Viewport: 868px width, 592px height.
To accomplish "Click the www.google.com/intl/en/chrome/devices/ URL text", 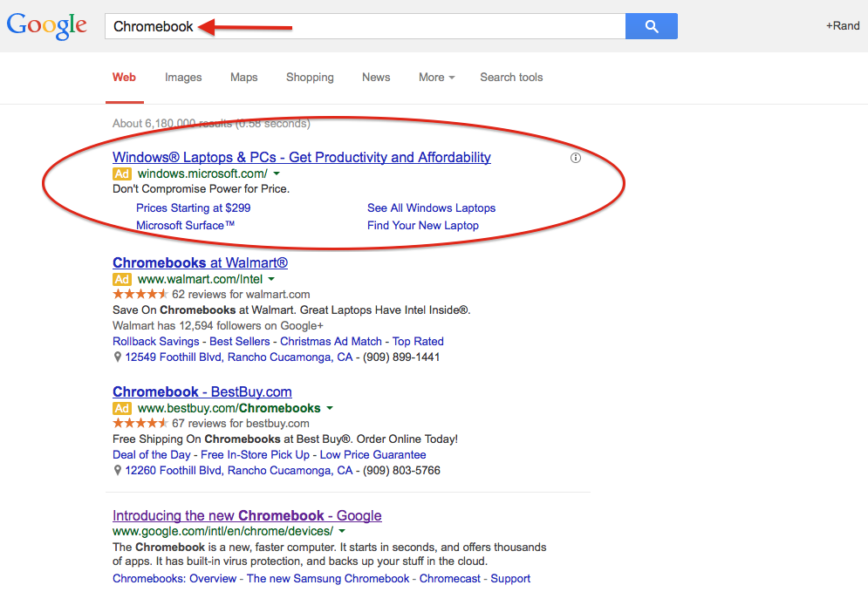I will [x=223, y=531].
